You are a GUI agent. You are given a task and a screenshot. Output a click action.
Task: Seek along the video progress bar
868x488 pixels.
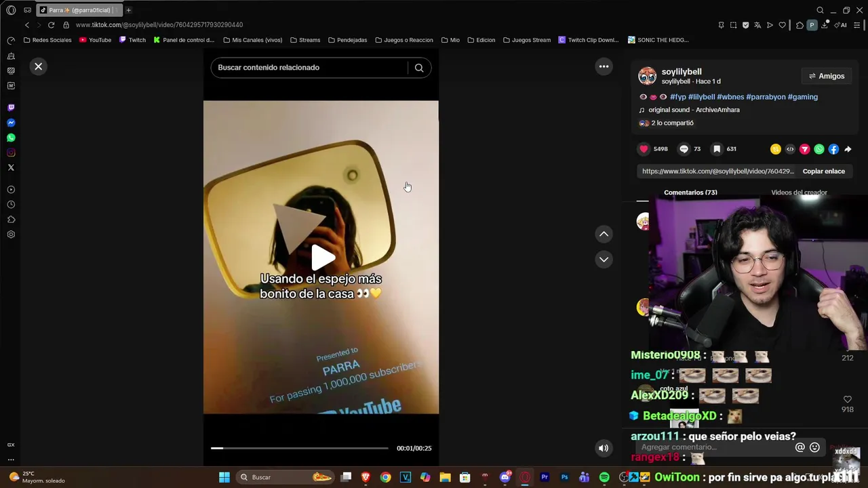point(299,448)
